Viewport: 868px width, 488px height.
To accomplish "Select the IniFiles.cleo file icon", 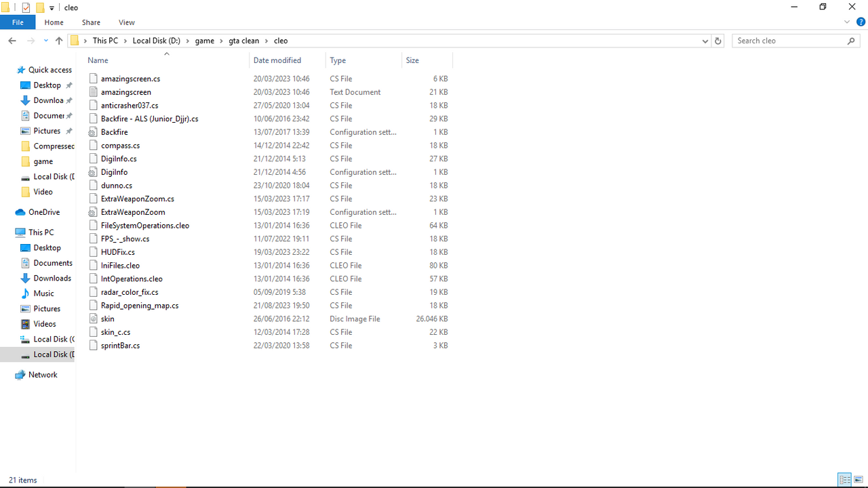I will (x=94, y=266).
